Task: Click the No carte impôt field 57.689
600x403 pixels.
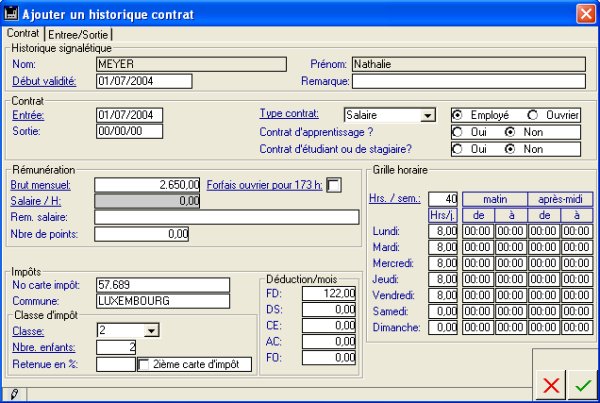Action: pyautogui.click(x=163, y=285)
